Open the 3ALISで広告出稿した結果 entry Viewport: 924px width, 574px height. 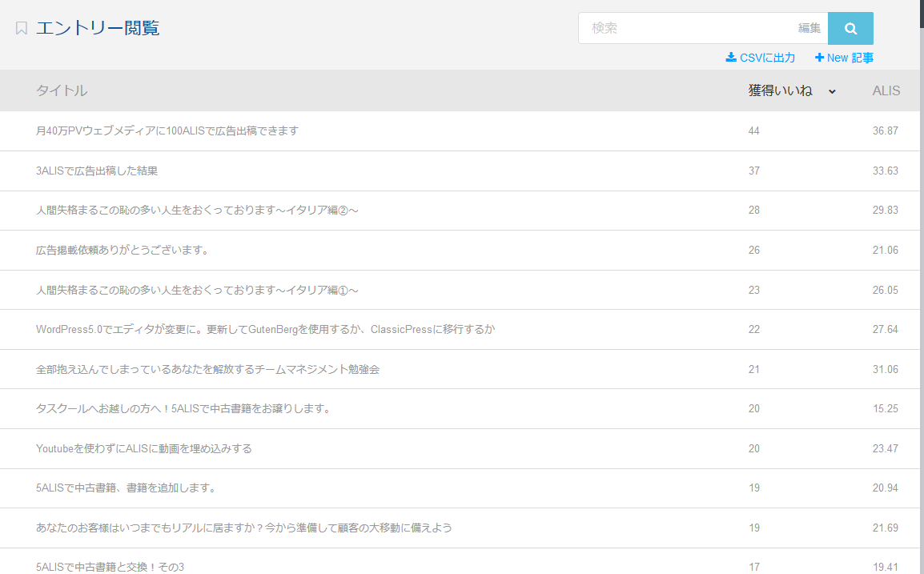pos(97,171)
